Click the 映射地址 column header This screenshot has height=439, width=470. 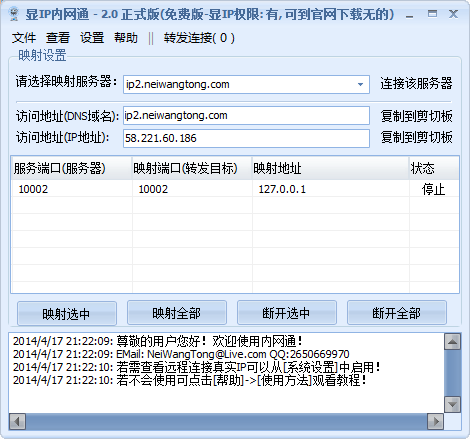coord(331,168)
